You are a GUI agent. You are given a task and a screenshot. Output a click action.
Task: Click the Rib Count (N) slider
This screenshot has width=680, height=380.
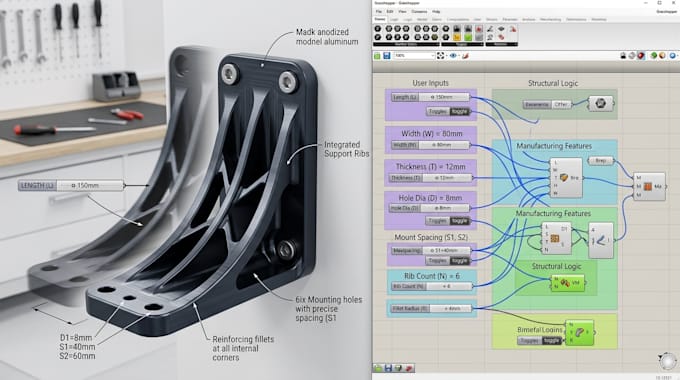click(x=431, y=286)
